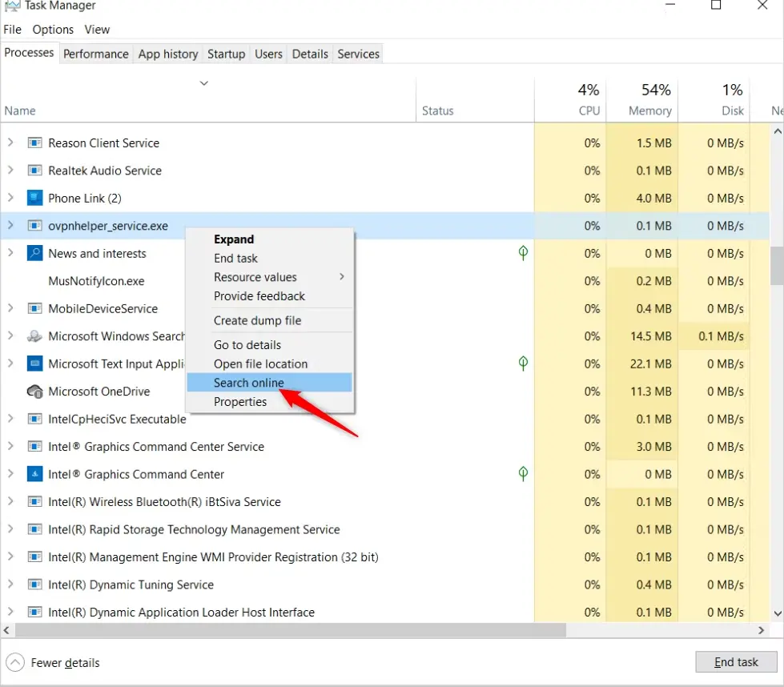Click the Microsoft Windows Search icon

34,336
